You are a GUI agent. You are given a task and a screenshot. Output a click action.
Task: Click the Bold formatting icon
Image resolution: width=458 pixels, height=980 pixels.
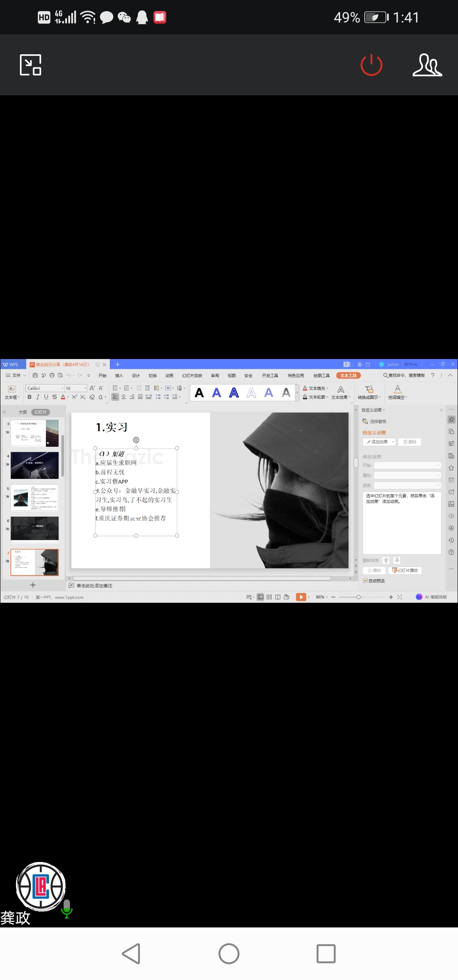tap(29, 397)
